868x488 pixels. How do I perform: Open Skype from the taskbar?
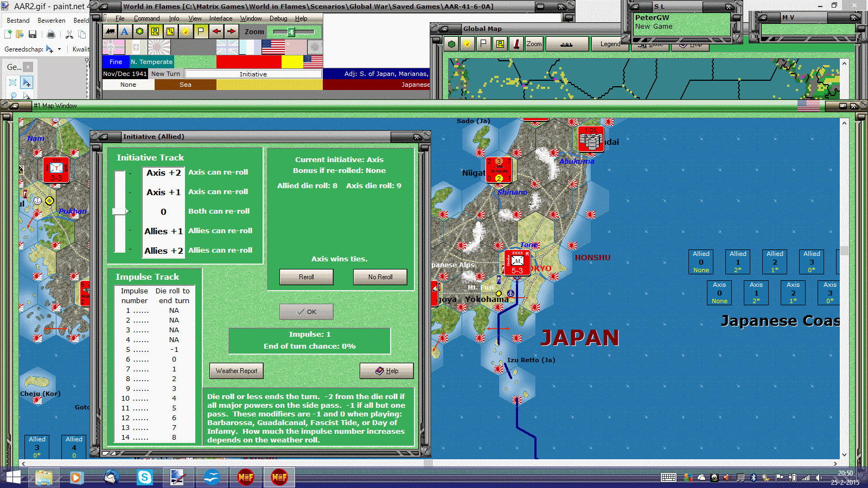tap(145, 477)
